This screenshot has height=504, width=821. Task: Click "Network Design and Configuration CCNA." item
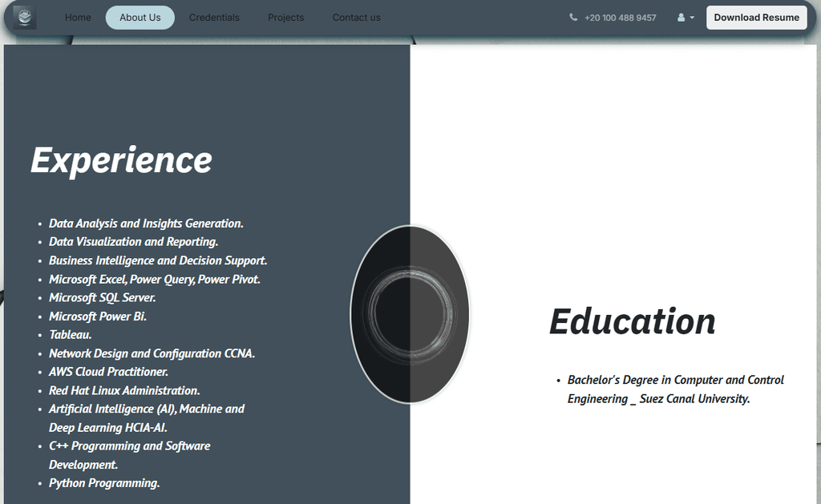pyautogui.click(x=152, y=354)
